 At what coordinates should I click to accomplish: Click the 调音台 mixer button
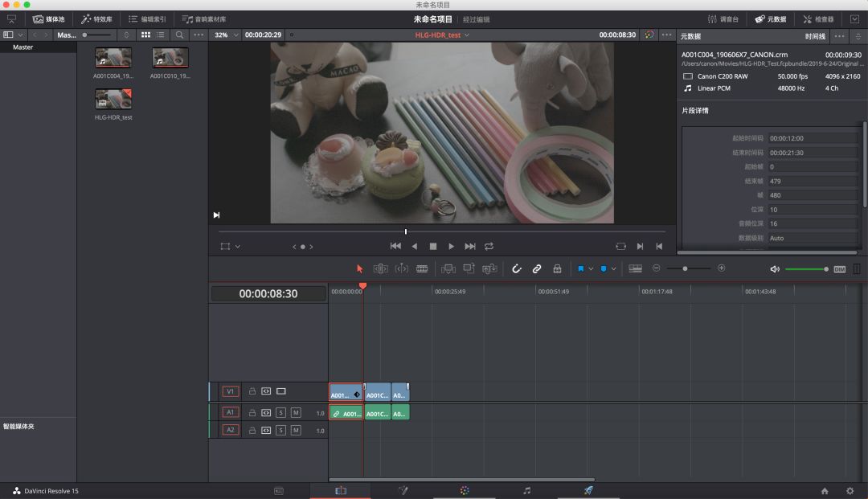pyautogui.click(x=724, y=18)
